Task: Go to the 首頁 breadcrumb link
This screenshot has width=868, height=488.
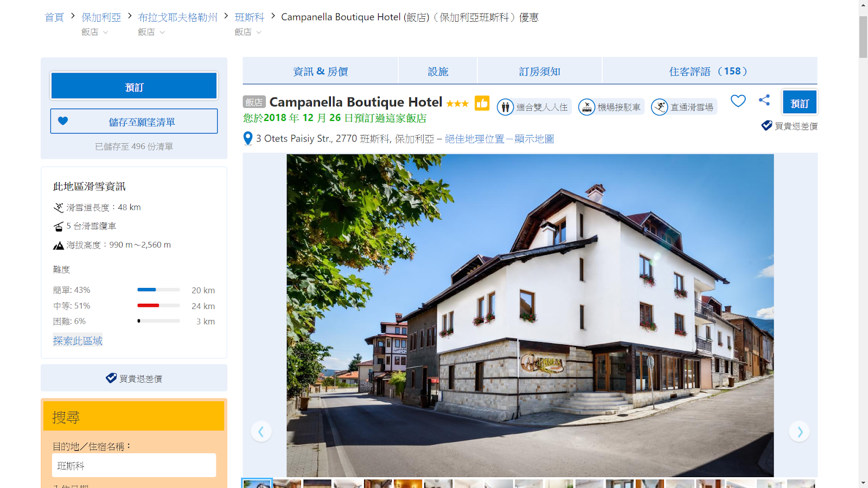Action: [x=54, y=17]
